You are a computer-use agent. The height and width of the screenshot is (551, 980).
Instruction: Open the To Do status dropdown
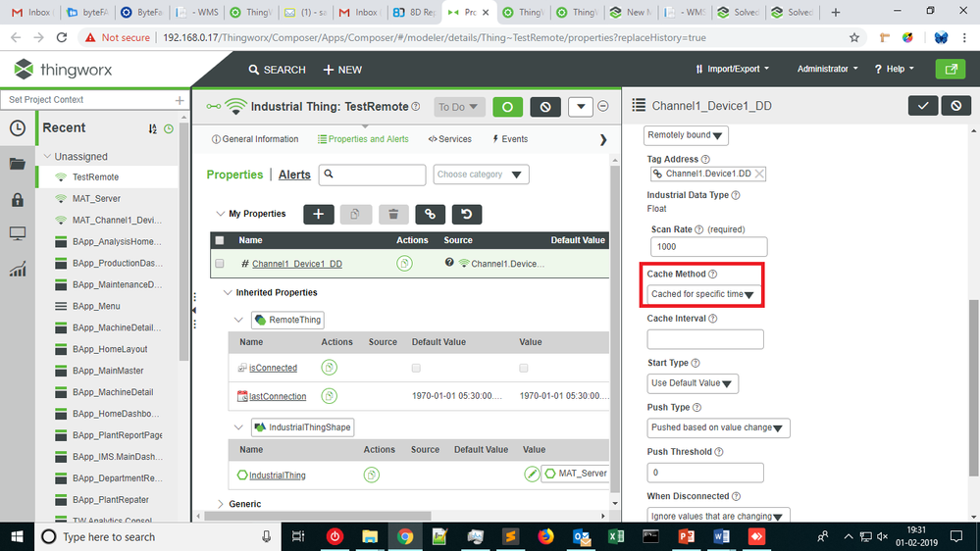click(459, 107)
